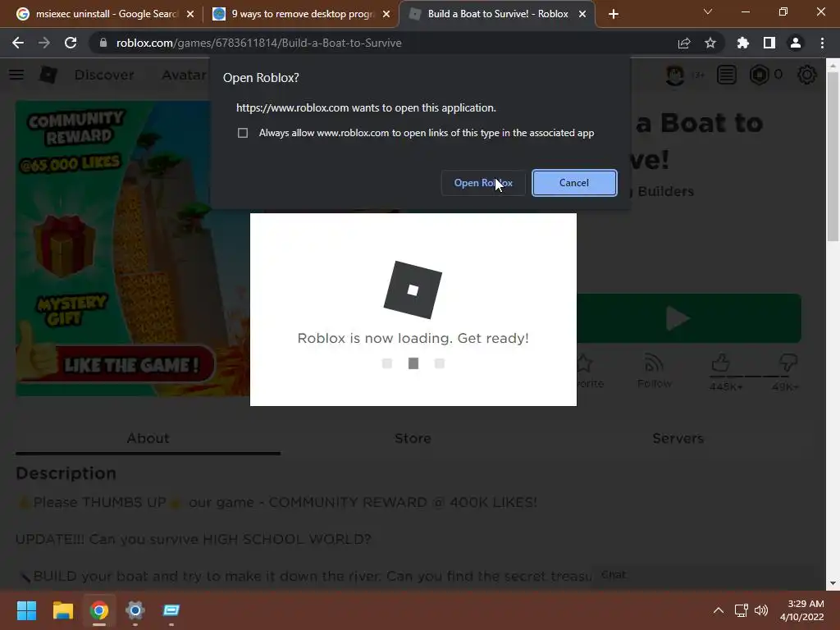Open the Chrome extensions puzzle icon
Viewport: 840px width, 630px height.
point(743,43)
